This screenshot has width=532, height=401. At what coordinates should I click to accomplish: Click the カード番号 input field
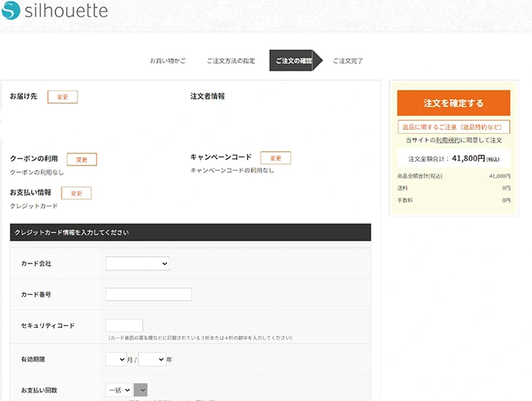tap(148, 295)
